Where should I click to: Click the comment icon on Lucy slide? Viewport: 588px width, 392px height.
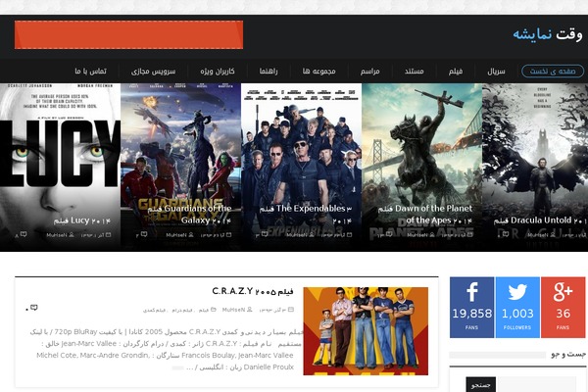tap(24, 234)
